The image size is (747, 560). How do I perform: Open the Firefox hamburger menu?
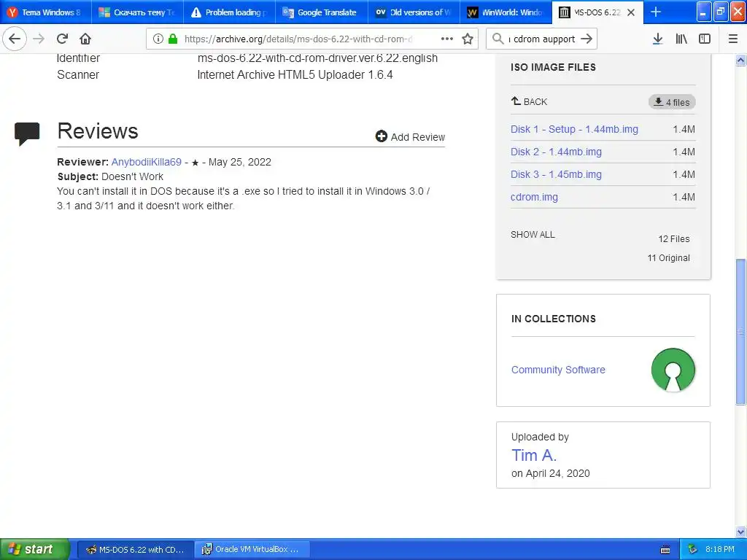point(732,39)
